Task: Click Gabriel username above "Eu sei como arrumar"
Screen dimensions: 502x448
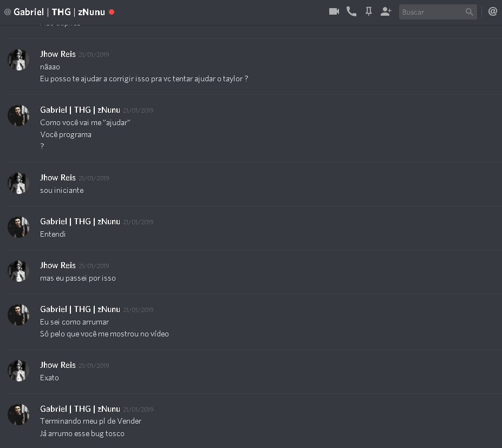Action: [x=80, y=309]
